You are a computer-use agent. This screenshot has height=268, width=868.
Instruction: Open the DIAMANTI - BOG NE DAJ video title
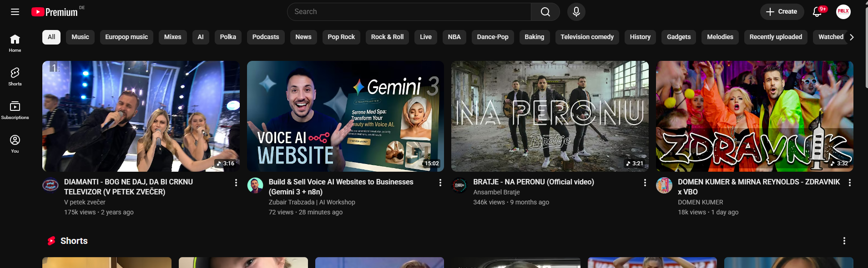click(128, 187)
